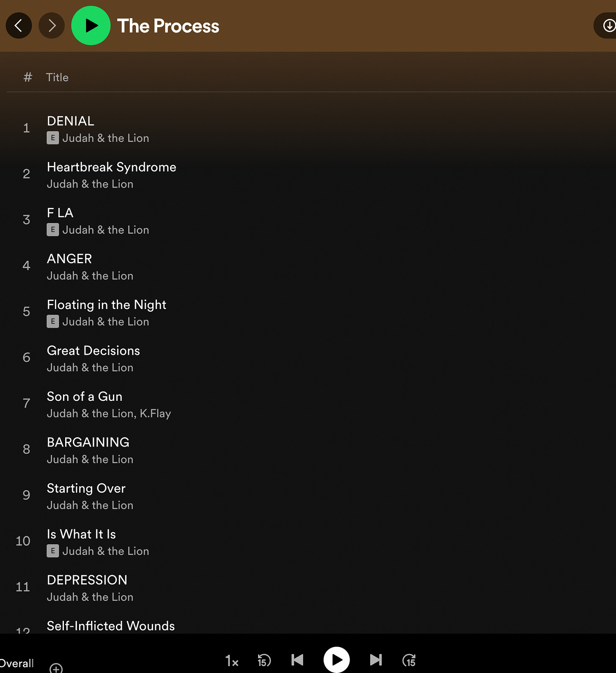Open artist Judah & the Lion under F LA
616x673 pixels.
tap(106, 230)
